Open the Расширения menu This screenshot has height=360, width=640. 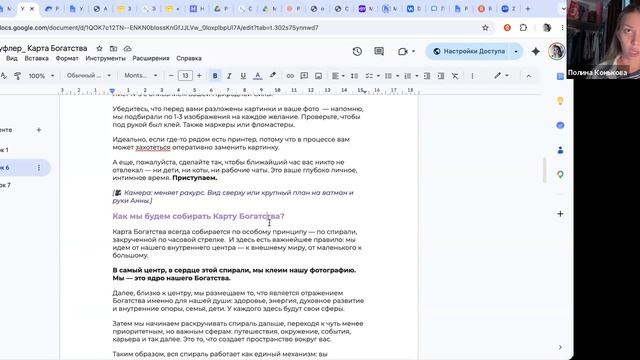click(x=151, y=58)
